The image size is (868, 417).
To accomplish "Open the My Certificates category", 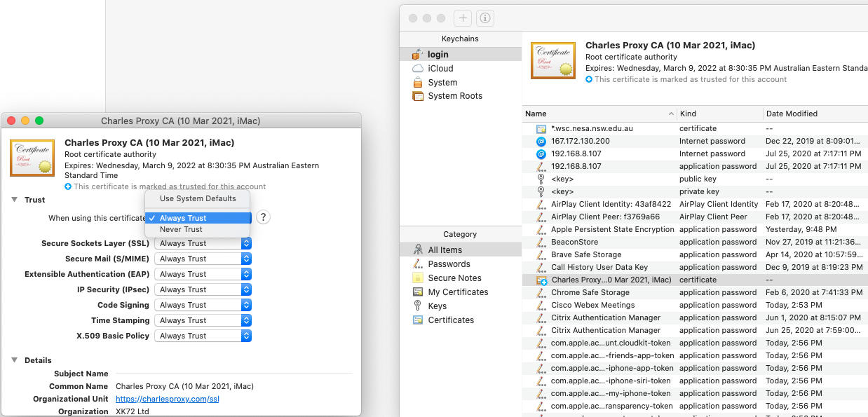I will click(x=458, y=292).
